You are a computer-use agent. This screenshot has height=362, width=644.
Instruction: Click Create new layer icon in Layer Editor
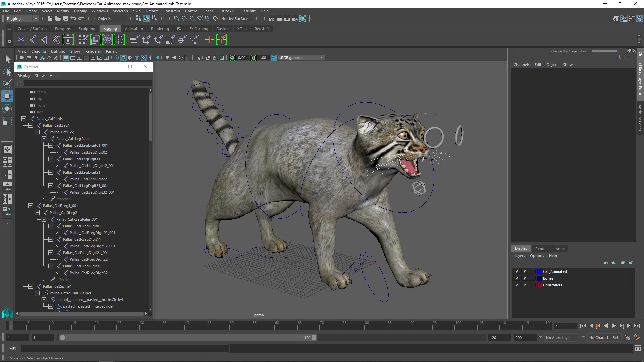coord(623,263)
